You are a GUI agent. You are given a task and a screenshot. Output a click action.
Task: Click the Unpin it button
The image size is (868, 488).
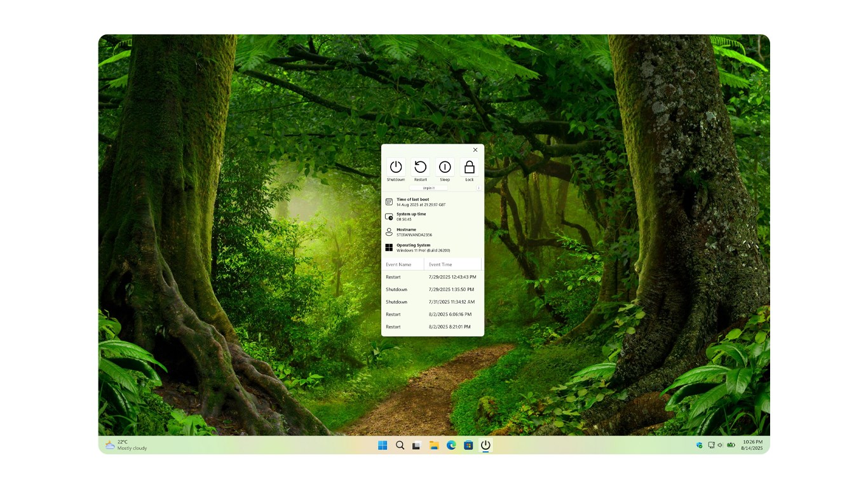(x=429, y=188)
